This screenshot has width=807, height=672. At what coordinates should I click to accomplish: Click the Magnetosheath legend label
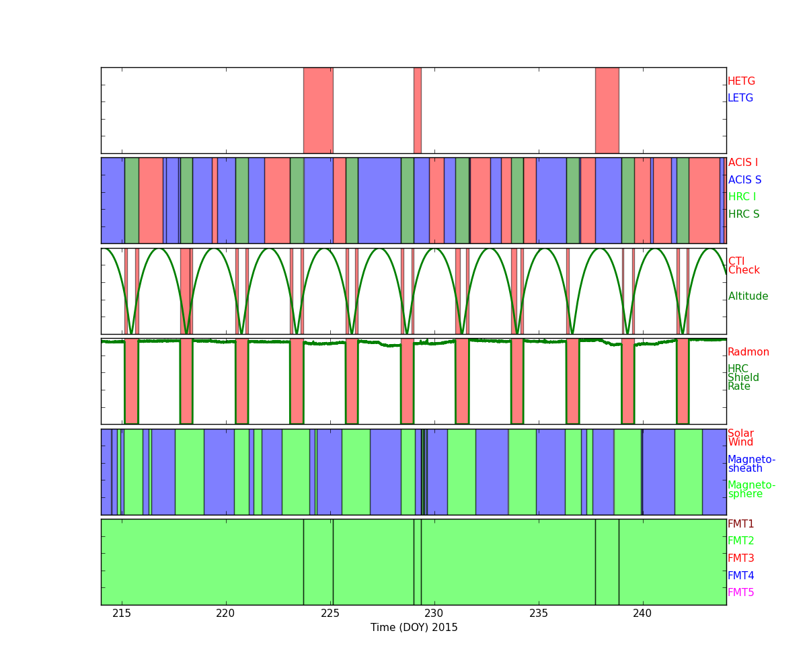(751, 464)
